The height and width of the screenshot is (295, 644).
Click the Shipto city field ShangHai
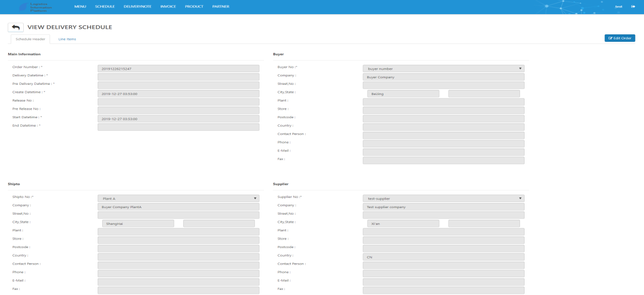tap(138, 223)
